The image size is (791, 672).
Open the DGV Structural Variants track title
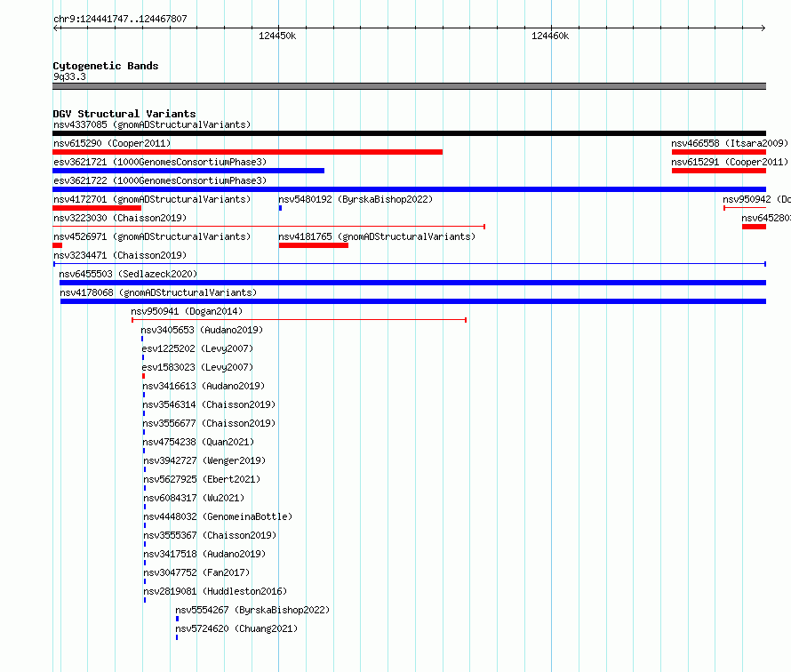click(x=124, y=114)
